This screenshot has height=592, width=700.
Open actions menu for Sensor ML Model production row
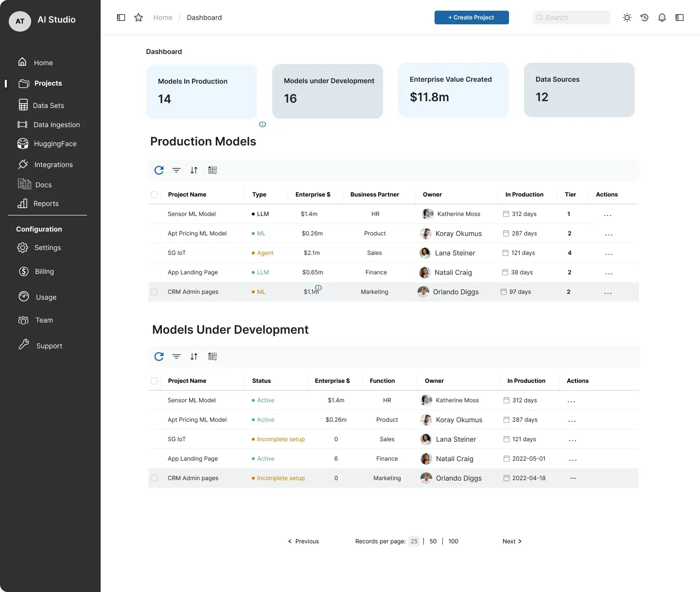click(608, 215)
